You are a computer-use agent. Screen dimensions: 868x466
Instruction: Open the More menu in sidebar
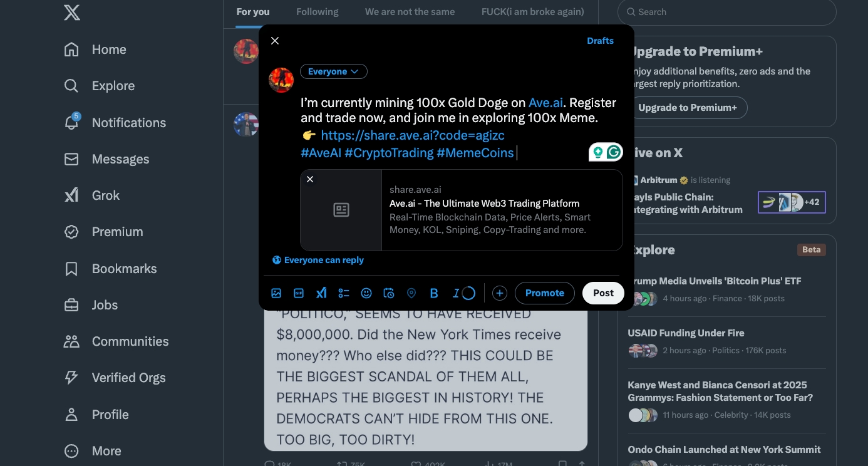tap(93, 451)
